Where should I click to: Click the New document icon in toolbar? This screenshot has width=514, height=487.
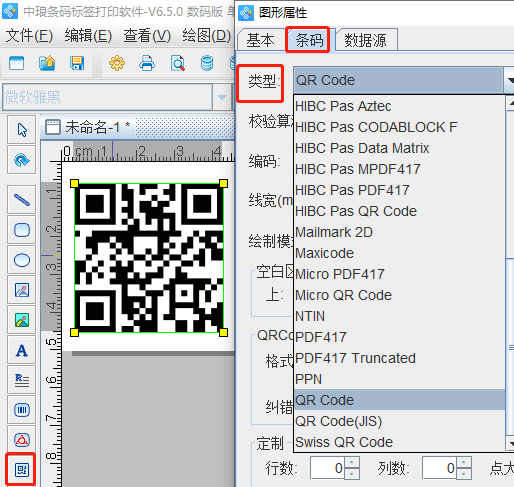click(17, 63)
